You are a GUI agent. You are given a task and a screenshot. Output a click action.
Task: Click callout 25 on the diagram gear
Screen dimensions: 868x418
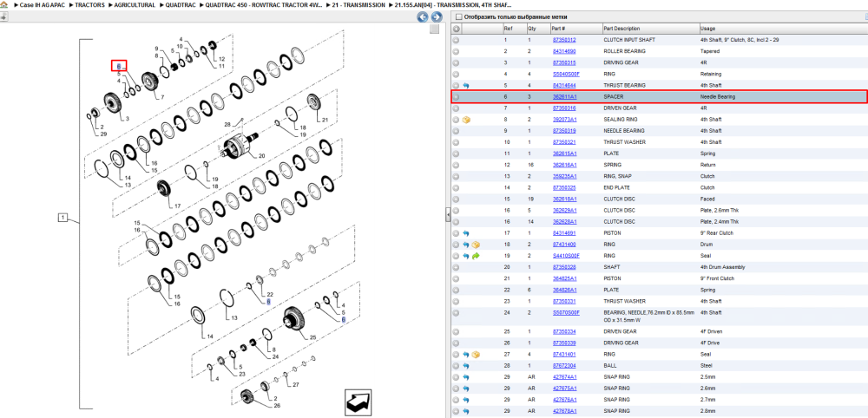tap(312, 338)
